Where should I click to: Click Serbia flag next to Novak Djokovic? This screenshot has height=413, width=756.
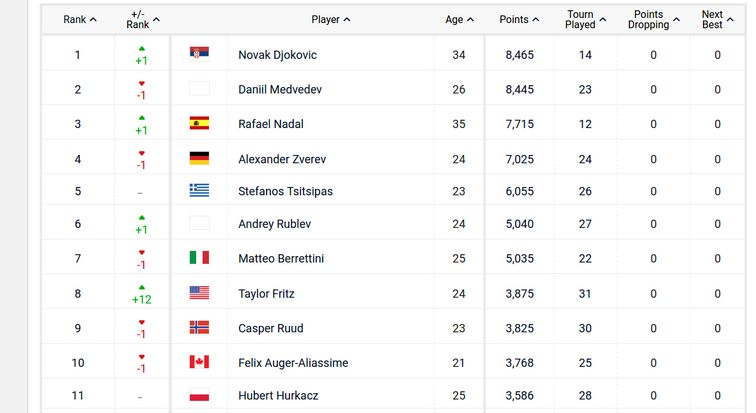[x=199, y=54]
